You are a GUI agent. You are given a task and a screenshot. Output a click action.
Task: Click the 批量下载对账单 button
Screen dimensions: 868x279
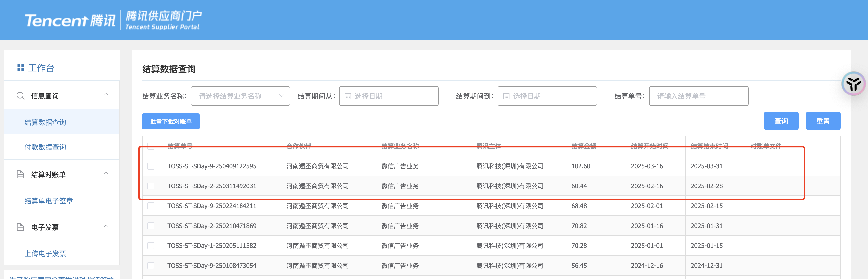tap(171, 121)
